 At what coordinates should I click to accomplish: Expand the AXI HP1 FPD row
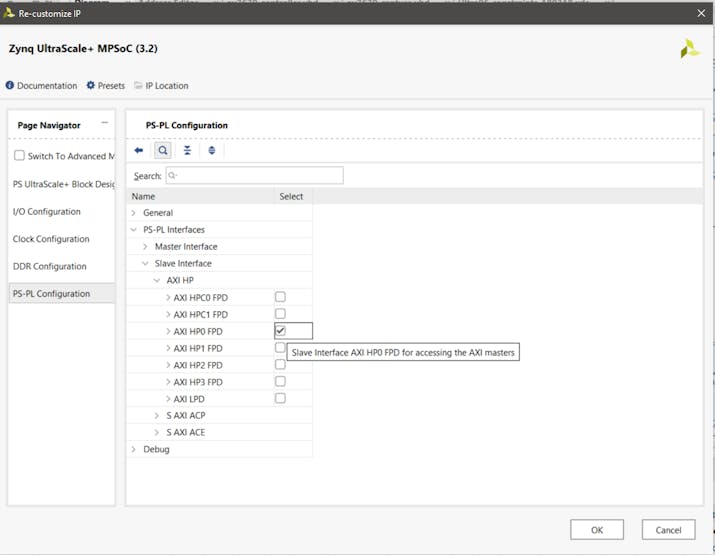(168, 348)
